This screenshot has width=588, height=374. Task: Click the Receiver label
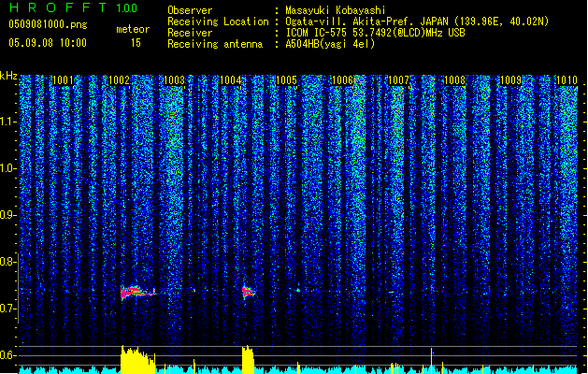[x=190, y=33]
